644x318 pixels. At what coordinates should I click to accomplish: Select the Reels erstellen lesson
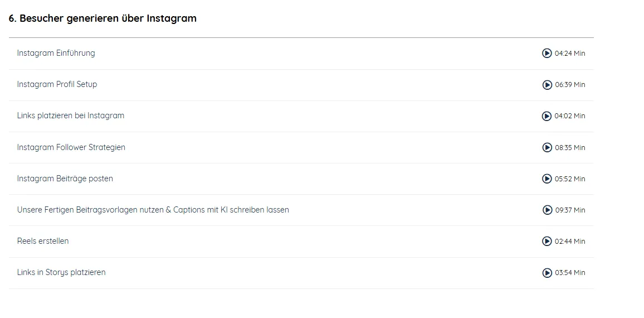(43, 241)
